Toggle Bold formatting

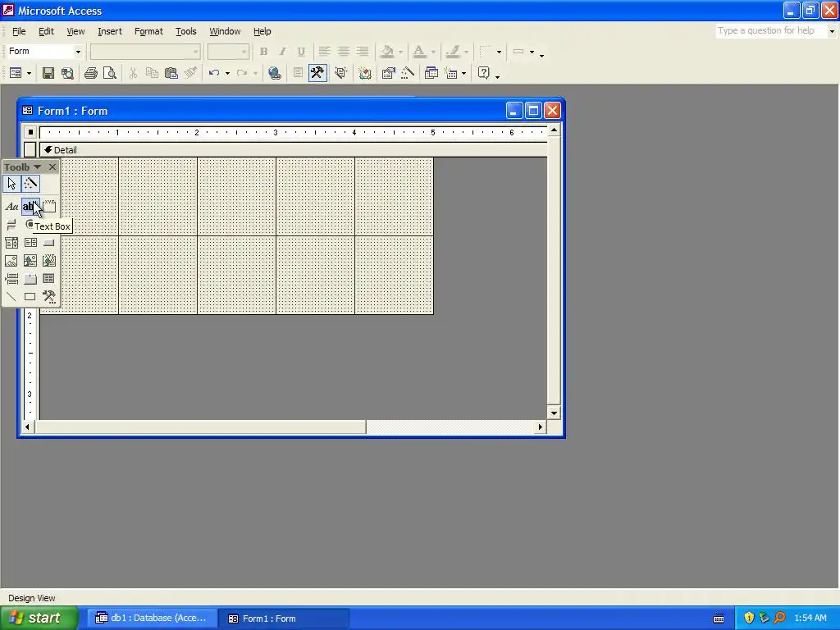point(263,52)
